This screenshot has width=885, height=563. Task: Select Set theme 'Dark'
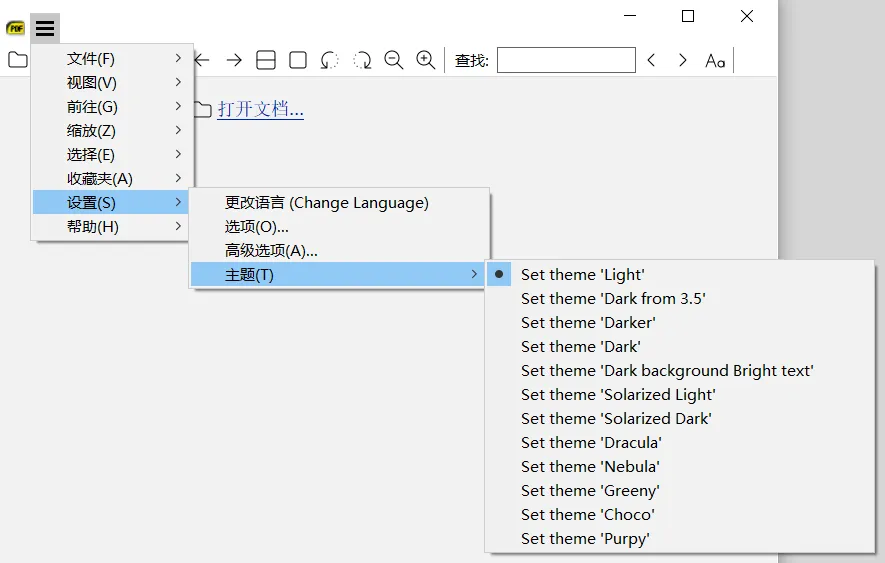tap(680, 347)
